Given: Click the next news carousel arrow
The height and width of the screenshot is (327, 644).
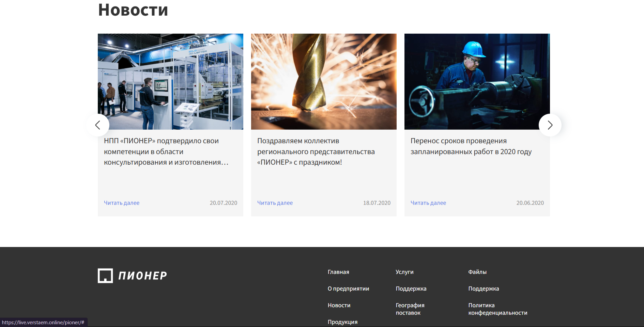Looking at the screenshot, I should 550,125.
